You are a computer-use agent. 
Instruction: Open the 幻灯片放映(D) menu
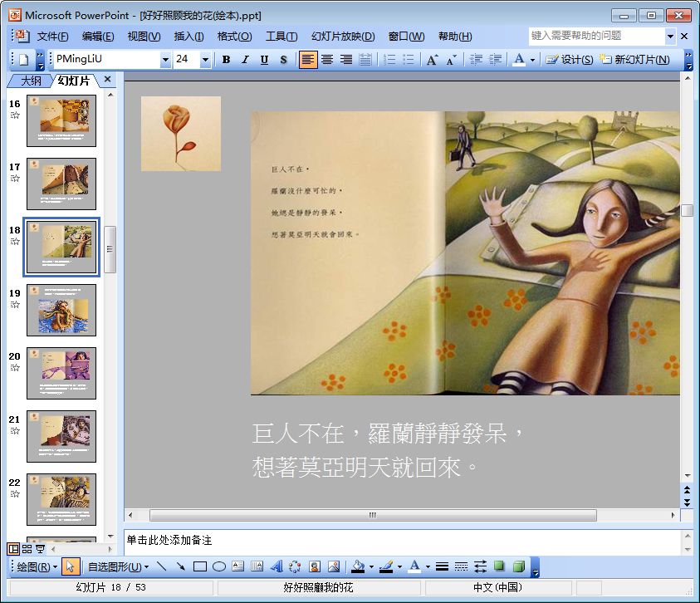343,37
